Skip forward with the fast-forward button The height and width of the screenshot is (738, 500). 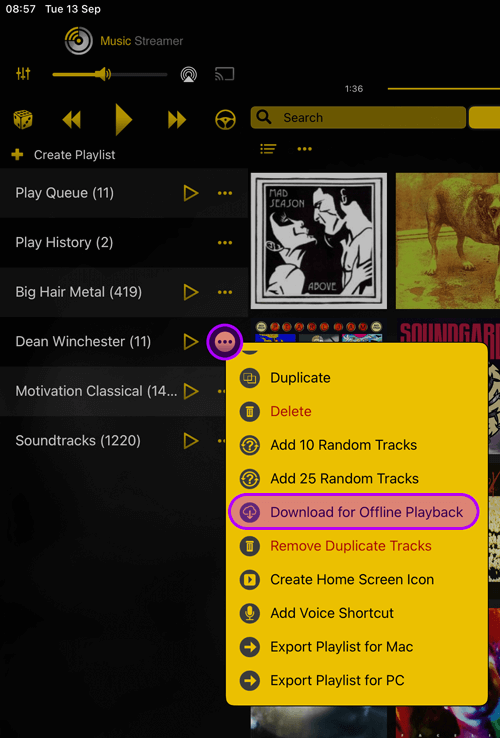tap(177, 120)
